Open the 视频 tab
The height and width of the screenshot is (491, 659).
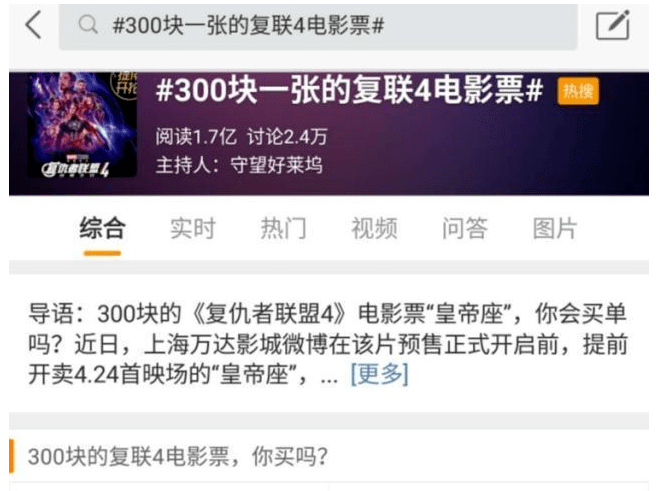374,229
